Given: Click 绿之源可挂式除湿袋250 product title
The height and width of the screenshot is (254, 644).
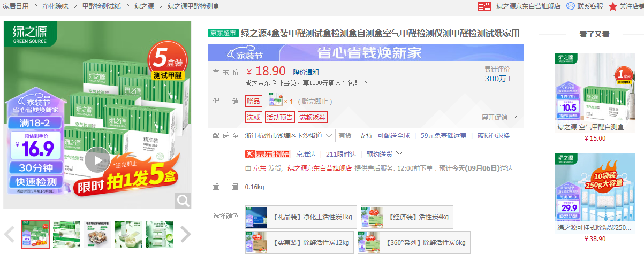Looking at the screenshot, I should click(595, 227).
